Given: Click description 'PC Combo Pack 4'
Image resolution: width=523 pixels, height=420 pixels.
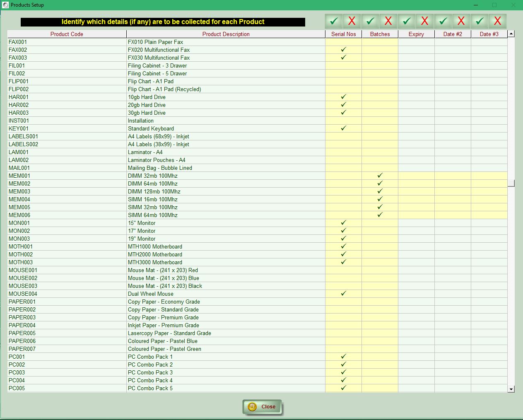Looking at the screenshot, I should pos(150,380).
